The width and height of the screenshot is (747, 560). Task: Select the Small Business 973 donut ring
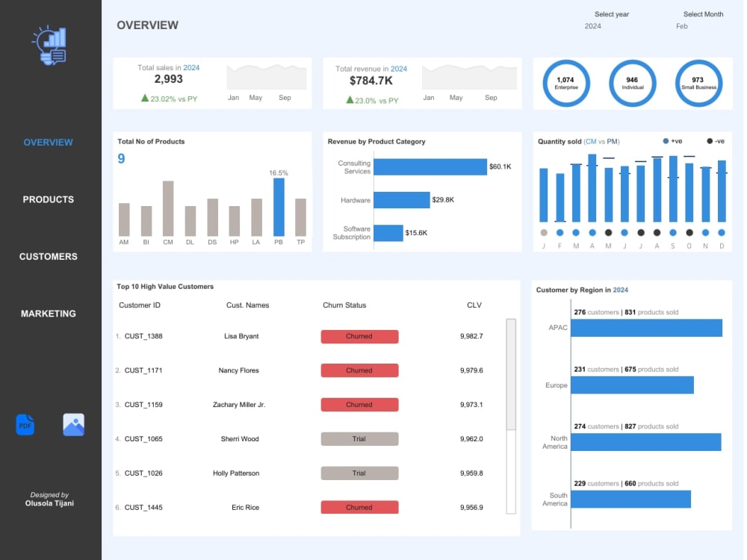point(698,84)
